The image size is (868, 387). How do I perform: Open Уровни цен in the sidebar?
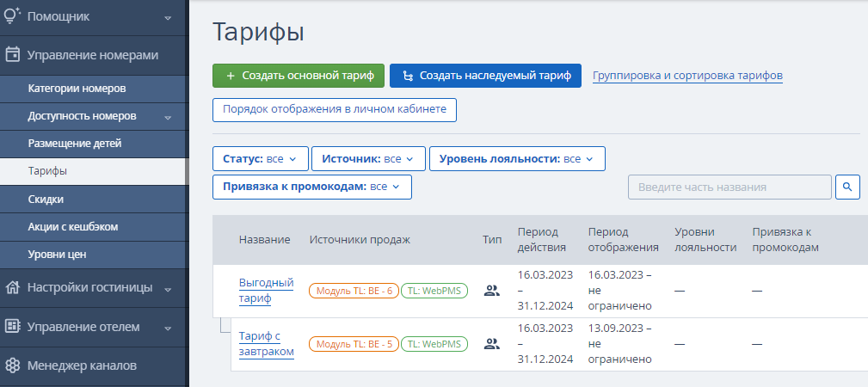(x=94, y=254)
